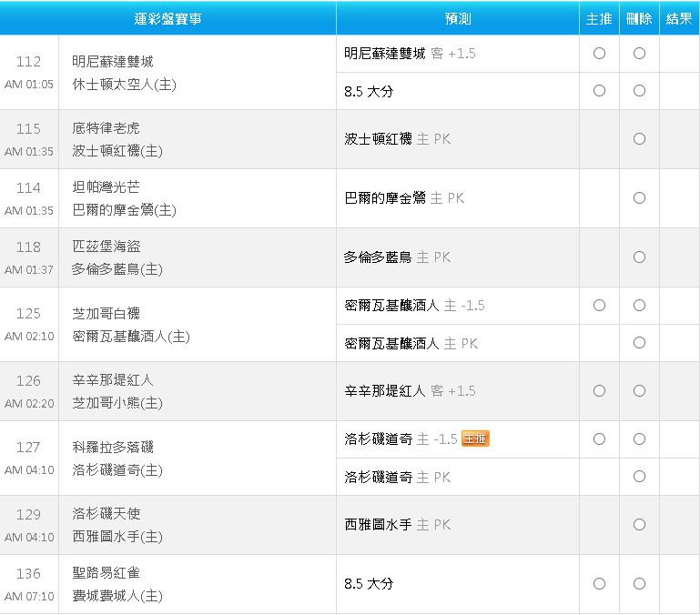The image size is (700, 615).
Task: Click the time AM 01:37
Action: coord(29,270)
